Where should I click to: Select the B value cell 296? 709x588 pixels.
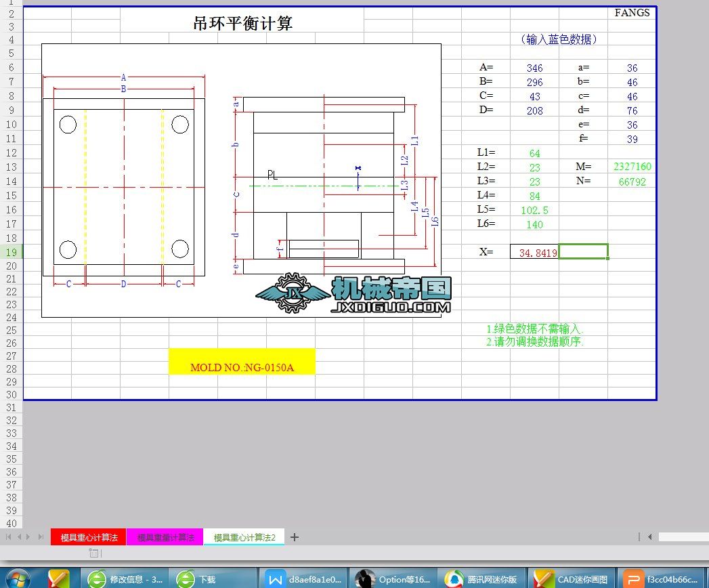click(534, 82)
